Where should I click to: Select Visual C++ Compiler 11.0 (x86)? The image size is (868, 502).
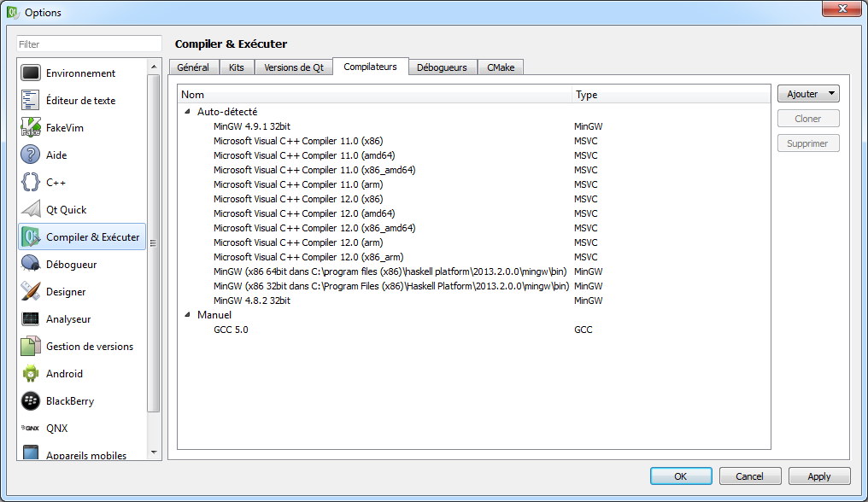coord(298,141)
